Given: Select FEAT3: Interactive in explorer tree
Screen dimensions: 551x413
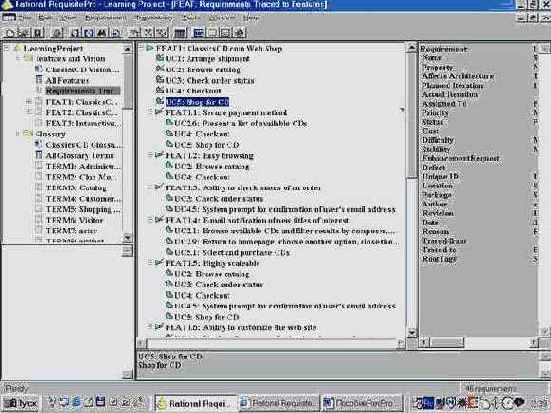Looking at the screenshot, I should 83,123.
